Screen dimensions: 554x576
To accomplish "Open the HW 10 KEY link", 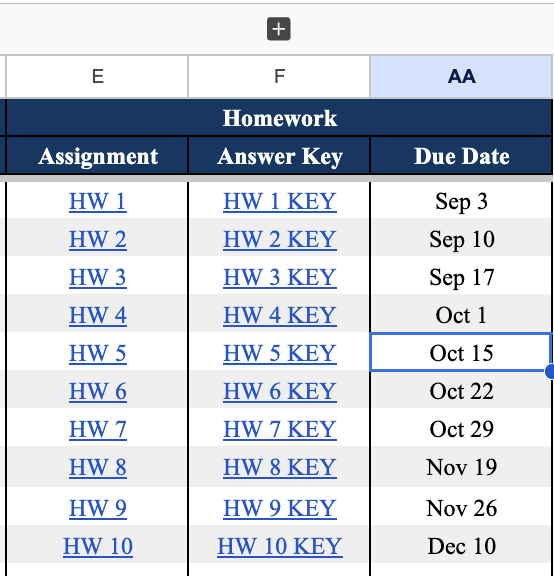I will (x=280, y=546).
